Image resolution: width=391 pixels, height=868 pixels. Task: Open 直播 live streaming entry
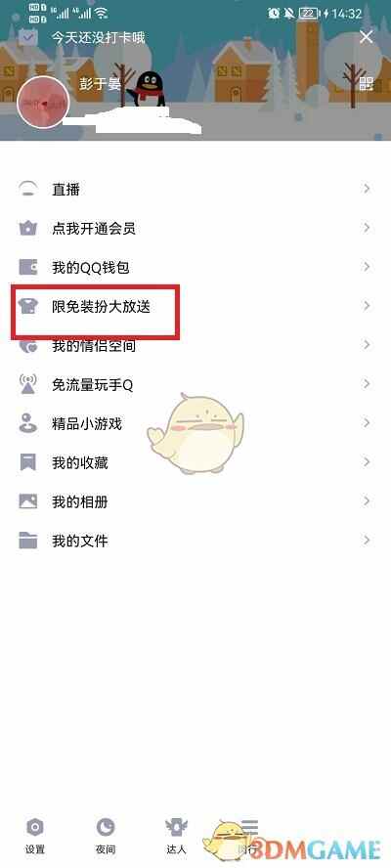point(195,190)
